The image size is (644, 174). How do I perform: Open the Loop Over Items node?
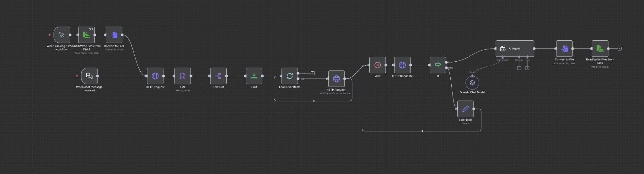pos(290,76)
